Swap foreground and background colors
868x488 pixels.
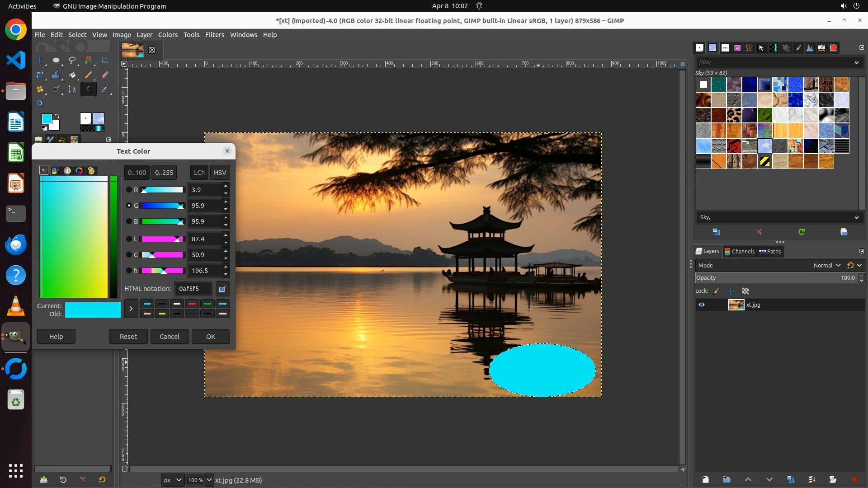pos(57,116)
